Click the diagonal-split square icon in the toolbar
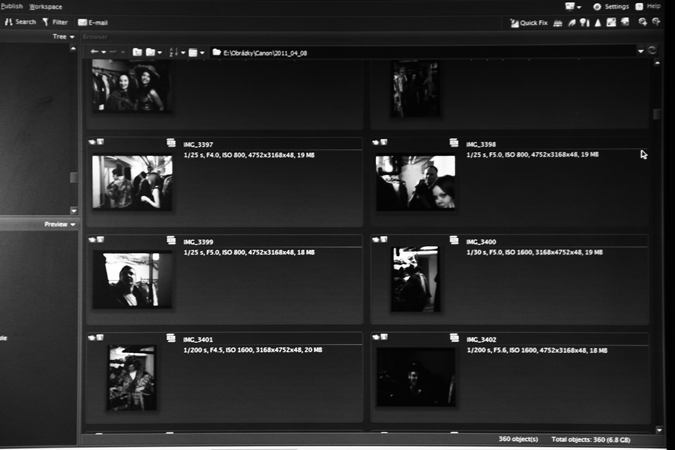Viewport: 675px width, 450px height. pos(611,22)
